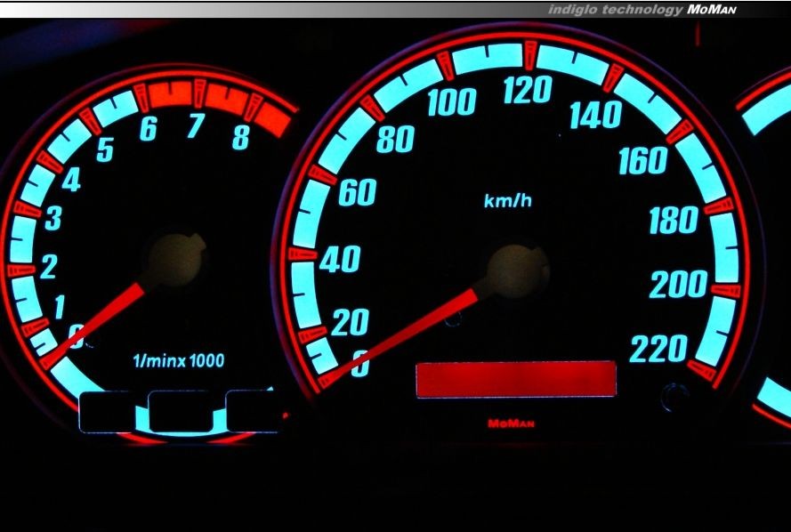Click the right black indicator window under tachometer
The height and width of the screenshot is (532, 791).
point(253,410)
